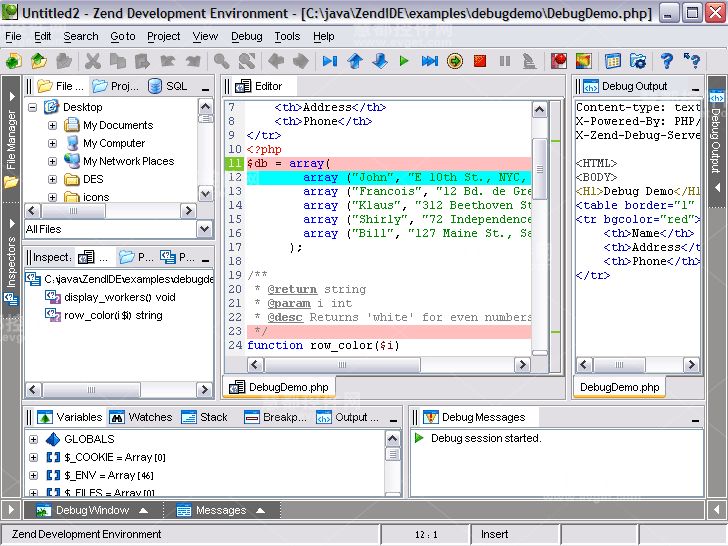Minimize the Debug Messages panel
Image resolution: width=728 pixels, height=546 pixels.
695,420
